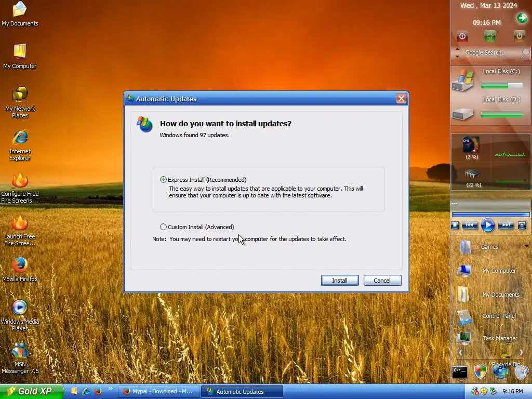
Task: Open Launch Free Fire Screensaver icon
Action: point(20,230)
